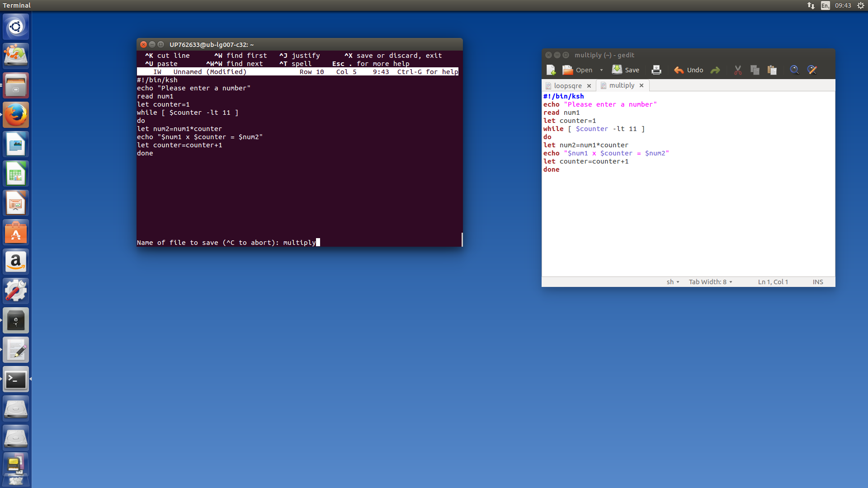Open LibreOffice Impress from launcher
The image size is (868, 488).
point(16,203)
